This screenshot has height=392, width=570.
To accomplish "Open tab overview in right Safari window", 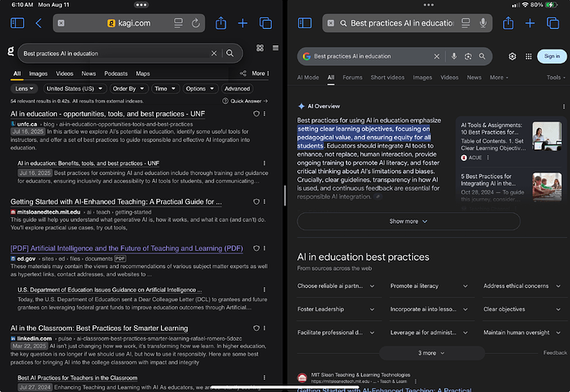I will coord(553,23).
